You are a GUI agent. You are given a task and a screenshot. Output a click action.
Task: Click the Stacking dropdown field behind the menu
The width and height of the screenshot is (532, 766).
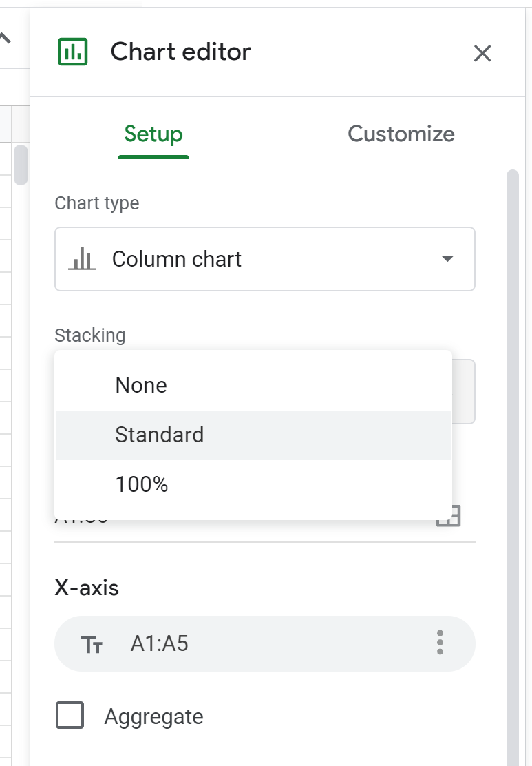[x=463, y=391]
